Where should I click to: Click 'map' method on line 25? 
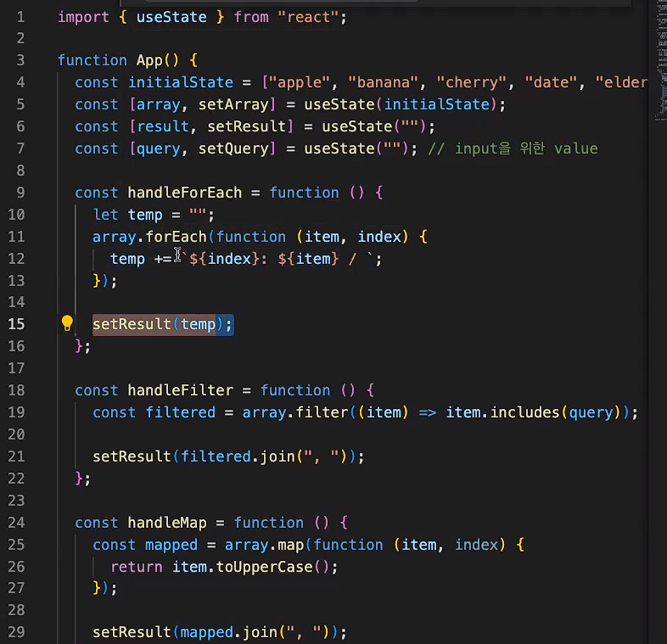pos(290,545)
